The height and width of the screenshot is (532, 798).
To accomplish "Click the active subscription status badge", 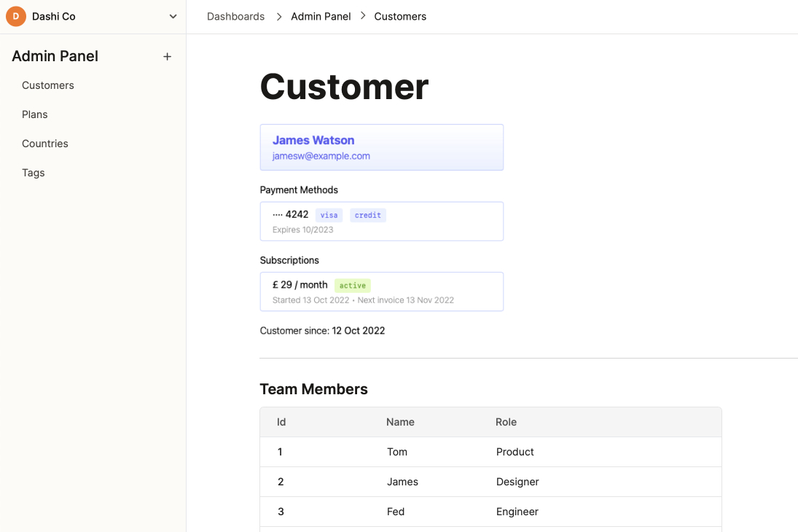I will click(x=352, y=286).
